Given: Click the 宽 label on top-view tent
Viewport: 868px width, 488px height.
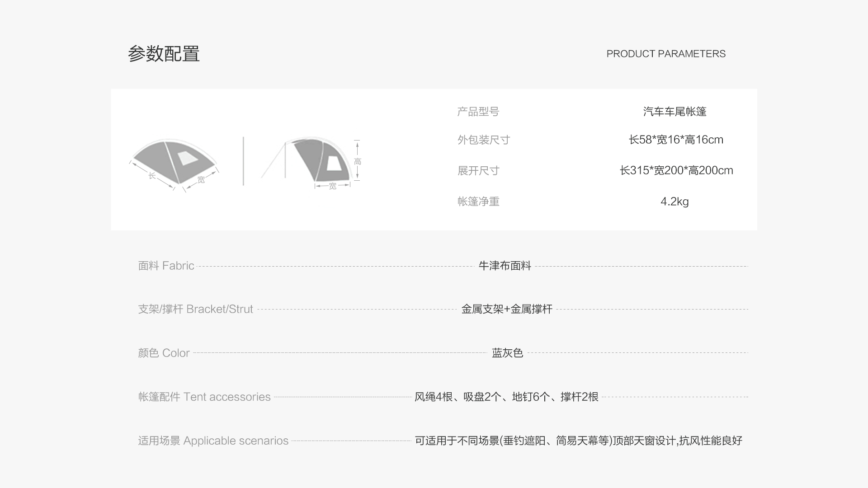Looking at the screenshot, I should point(201,180).
